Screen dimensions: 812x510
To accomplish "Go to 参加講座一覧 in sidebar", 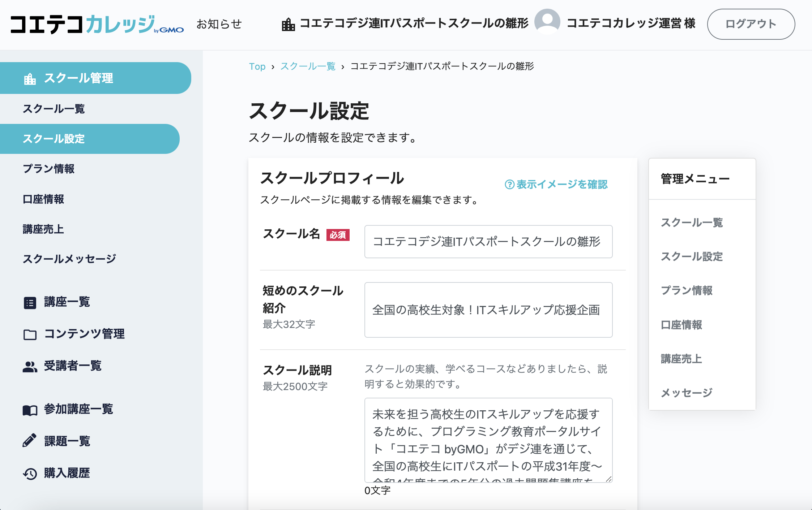I will 78,409.
